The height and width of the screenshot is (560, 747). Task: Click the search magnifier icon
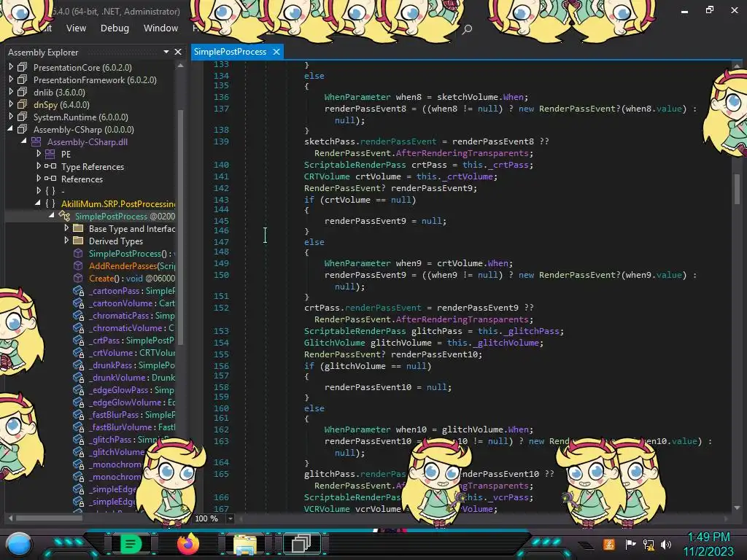(467, 29)
